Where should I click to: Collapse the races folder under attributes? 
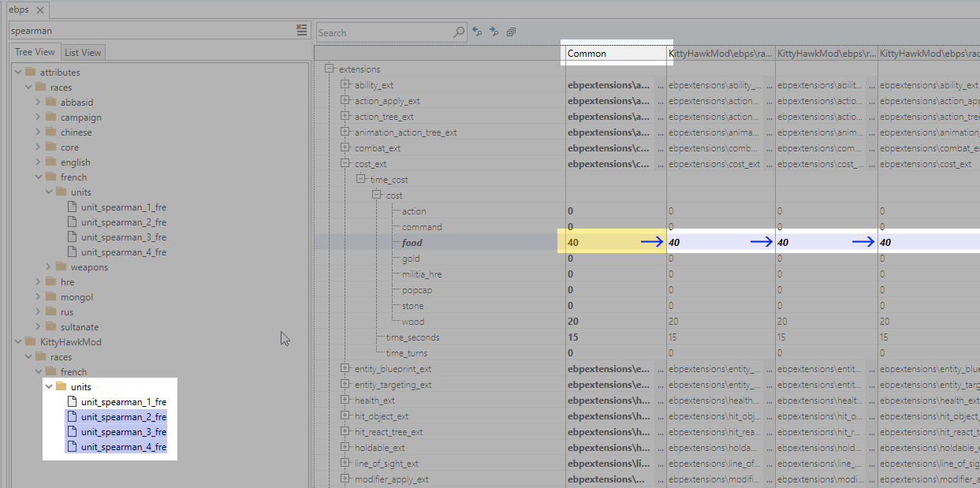point(28,88)
